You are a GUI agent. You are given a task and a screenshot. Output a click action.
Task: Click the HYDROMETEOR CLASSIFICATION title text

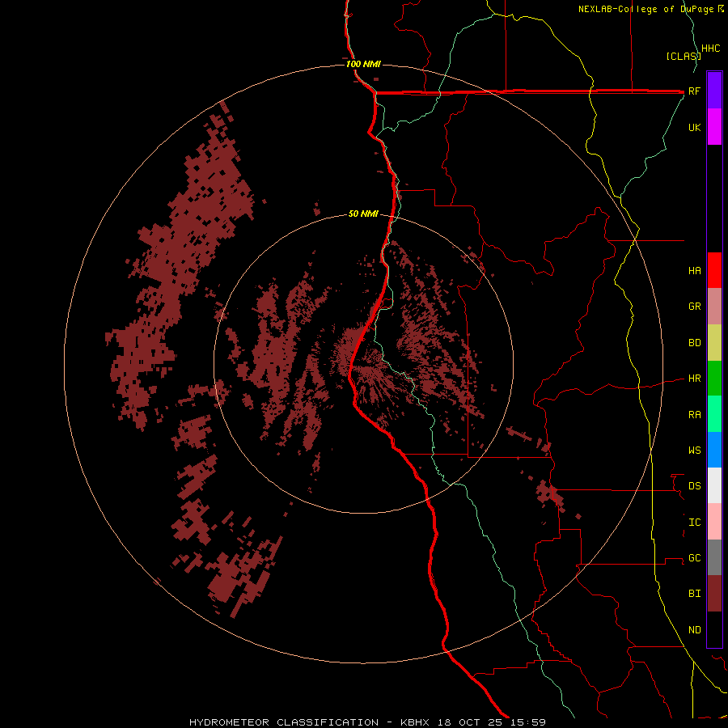284,722
